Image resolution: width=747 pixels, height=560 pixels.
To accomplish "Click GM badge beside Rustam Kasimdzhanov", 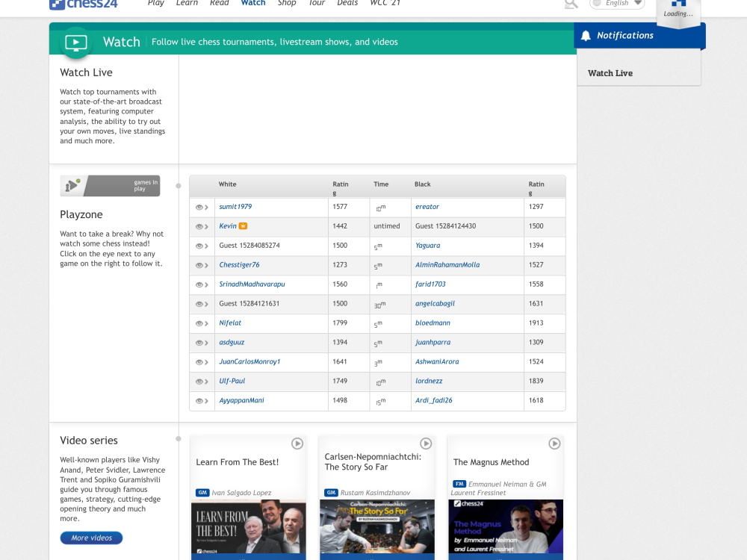I will [x=331, y=492].
